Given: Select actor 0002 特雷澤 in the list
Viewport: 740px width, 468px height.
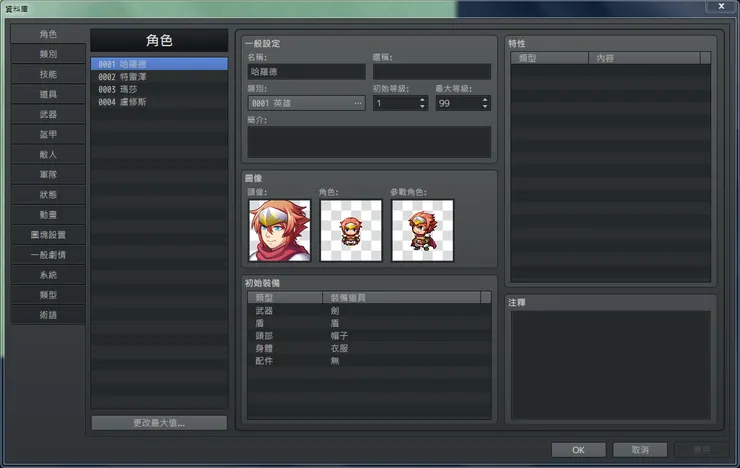Looking at the screenshot, I should click(159, 76).
